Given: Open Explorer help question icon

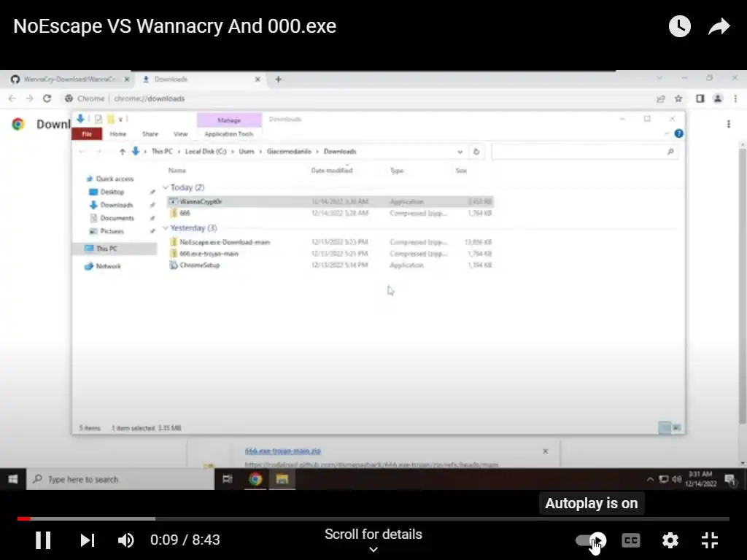Looking at the screenshot, I should tap(679, 134).
